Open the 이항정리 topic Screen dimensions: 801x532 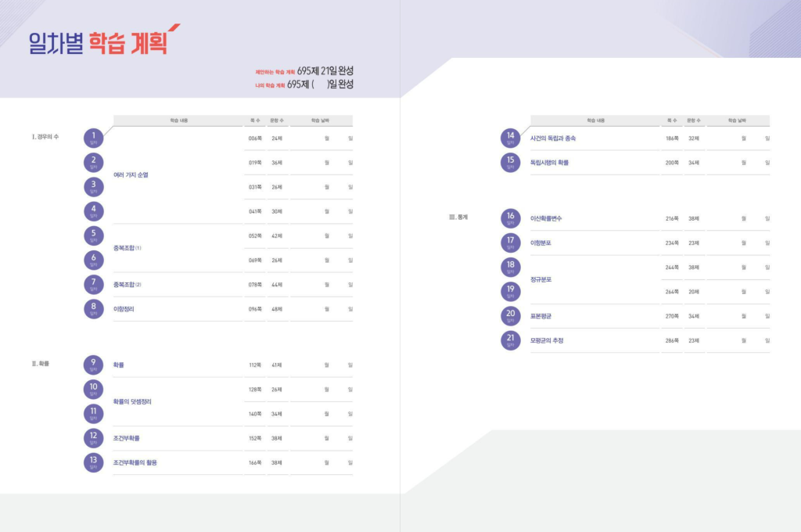point(124,309)
